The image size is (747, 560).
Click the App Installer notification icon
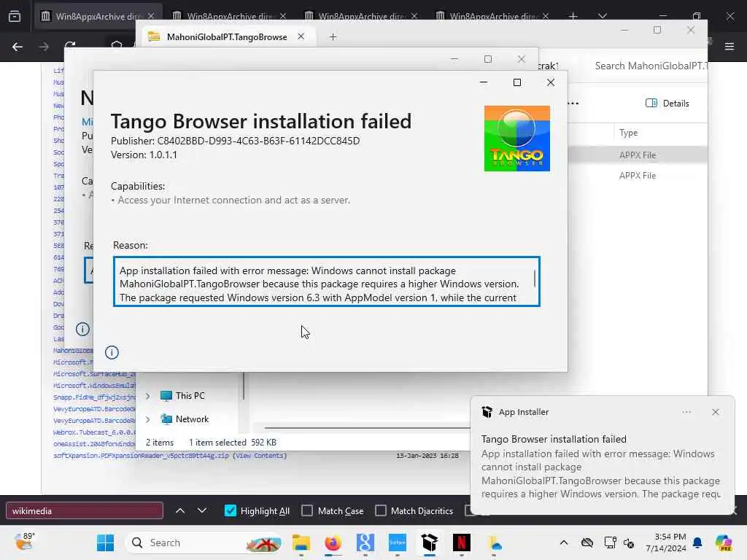click(487, 412)
